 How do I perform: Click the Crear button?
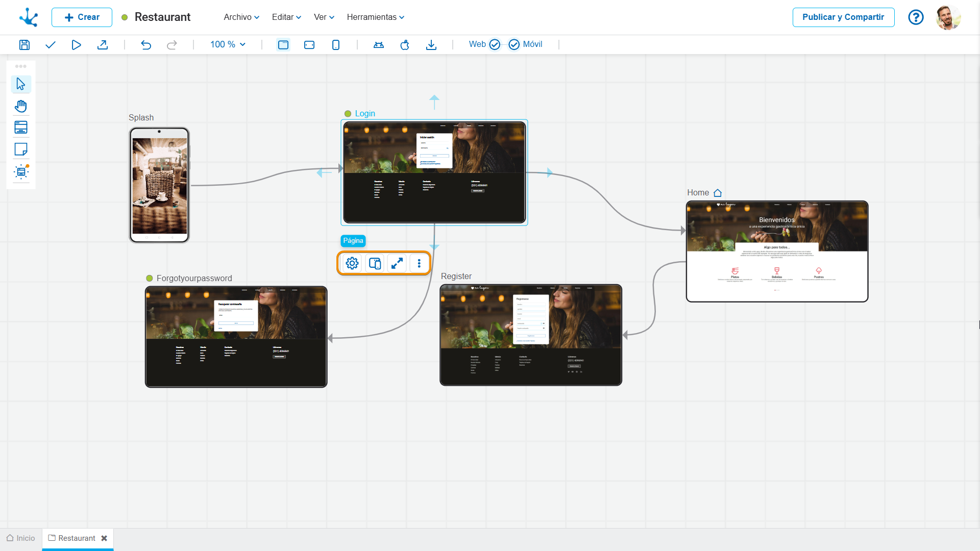[82, 17]
